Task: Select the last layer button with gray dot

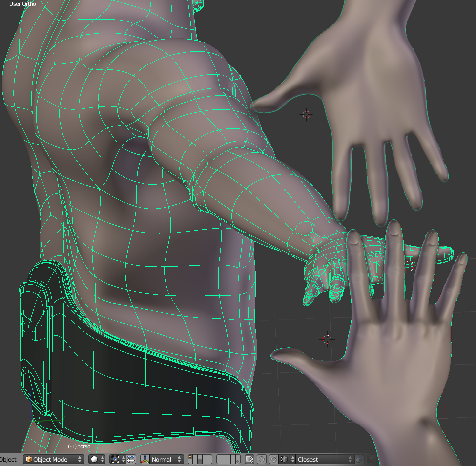Action: (x=237, y=462)
